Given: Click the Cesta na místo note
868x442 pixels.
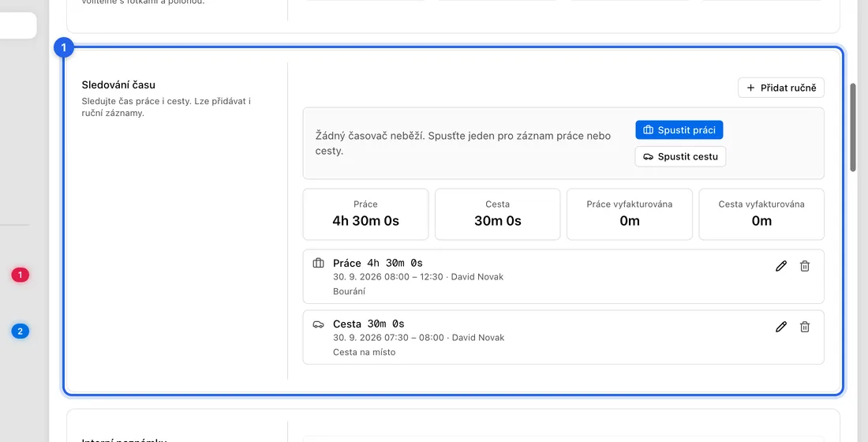Looking at the screenshot, I should [365, 352].
